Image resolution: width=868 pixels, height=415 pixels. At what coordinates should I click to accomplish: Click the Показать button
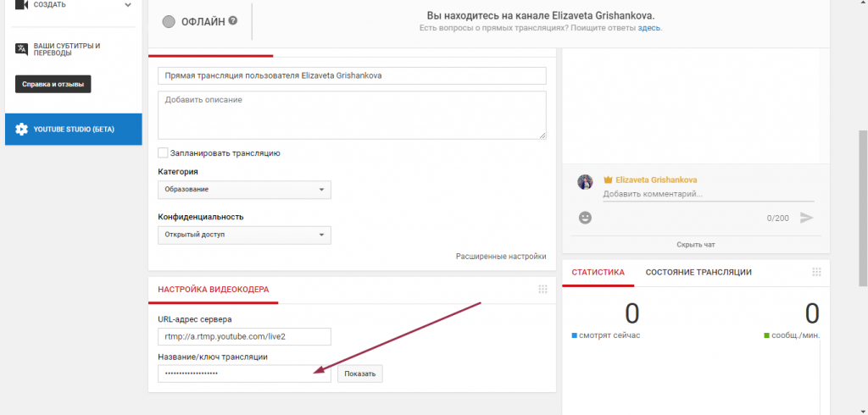coord(359,373)
